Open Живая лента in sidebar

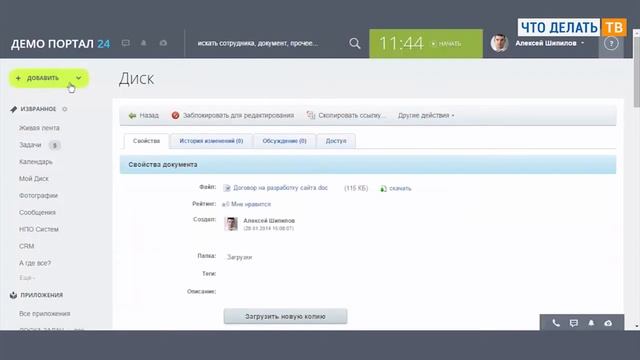[39, 128]
